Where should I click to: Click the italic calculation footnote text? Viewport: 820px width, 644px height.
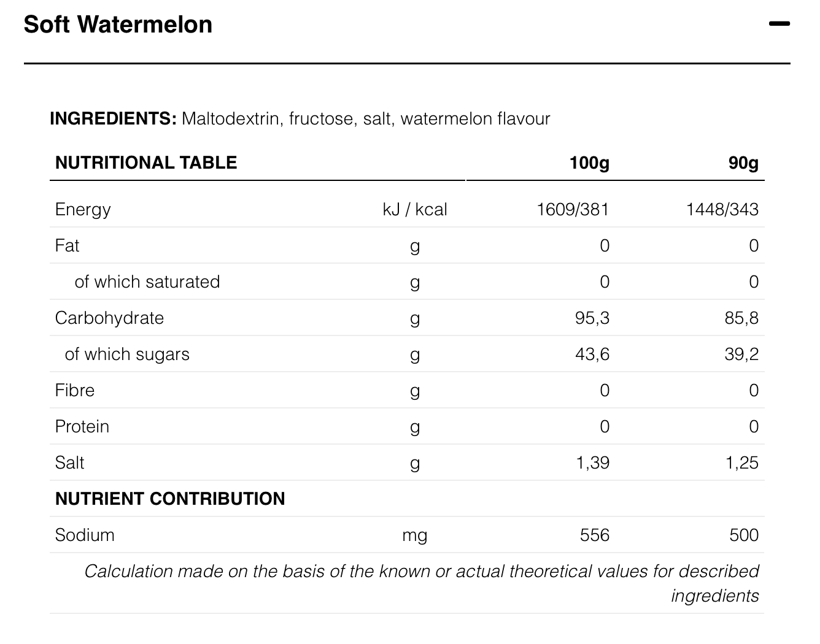pos(422,572)
